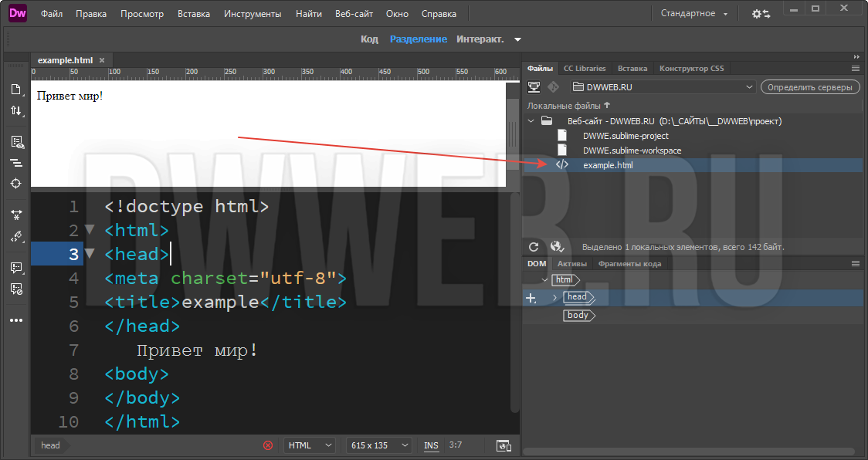Click the Live View options eye icon

15,142
